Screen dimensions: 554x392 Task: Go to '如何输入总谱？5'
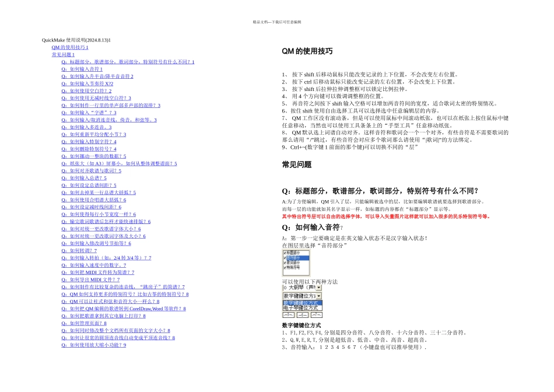(84, 178)
